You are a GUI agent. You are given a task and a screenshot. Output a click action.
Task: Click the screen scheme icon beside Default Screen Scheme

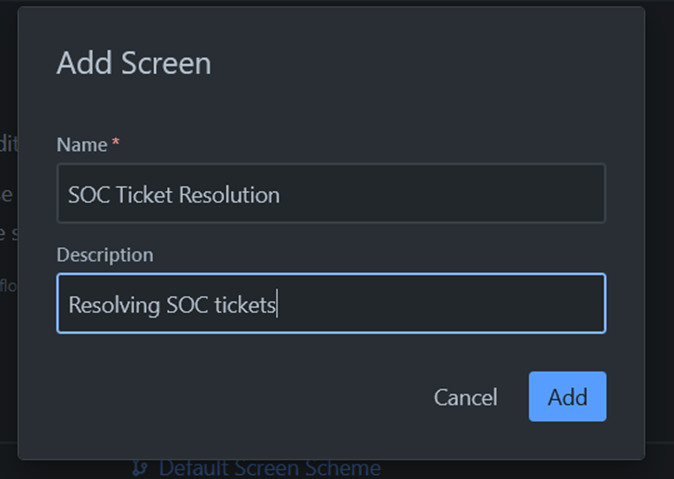pyautogui.click(x=140, y=467)
